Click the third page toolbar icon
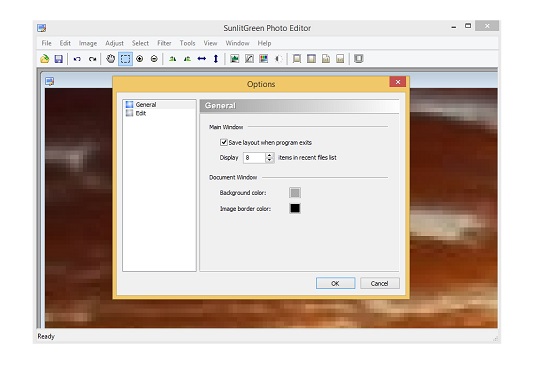 coord(326,59)
